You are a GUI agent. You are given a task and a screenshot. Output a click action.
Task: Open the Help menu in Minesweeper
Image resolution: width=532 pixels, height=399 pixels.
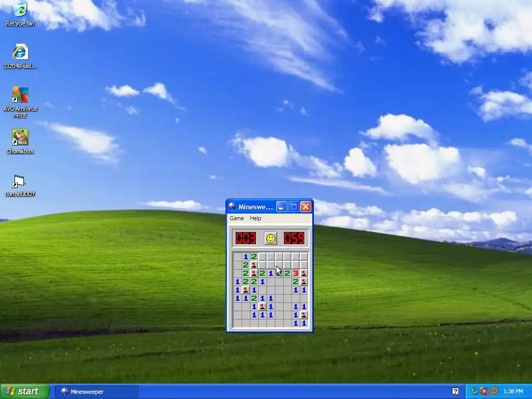coord(256,218)
